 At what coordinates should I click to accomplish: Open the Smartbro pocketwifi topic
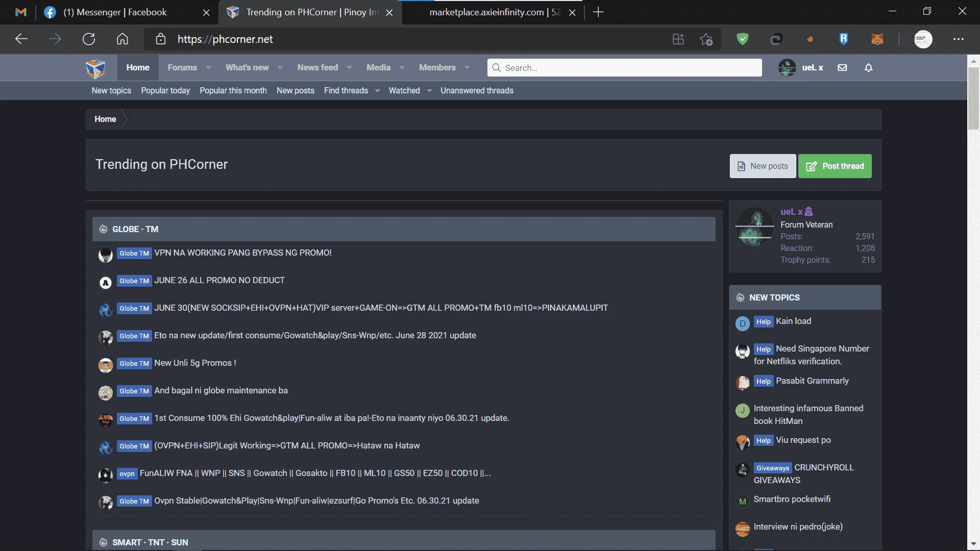[792, 499]
